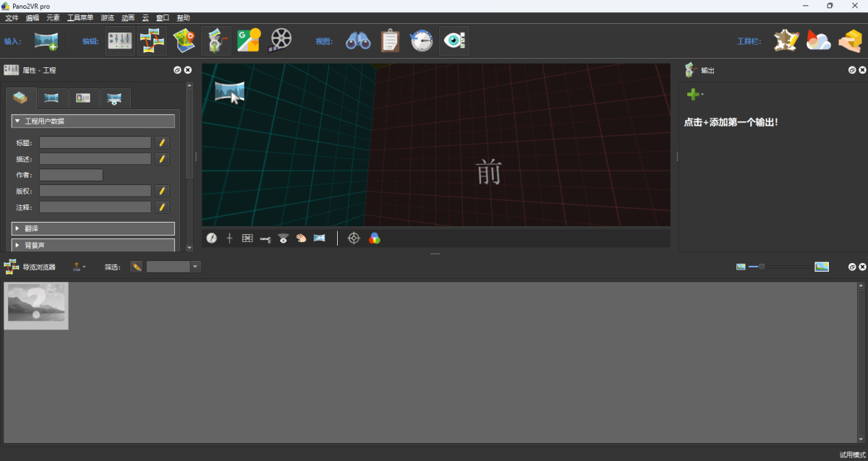
Task: Open the animation editor film reel icon
Action: [281, 41]
